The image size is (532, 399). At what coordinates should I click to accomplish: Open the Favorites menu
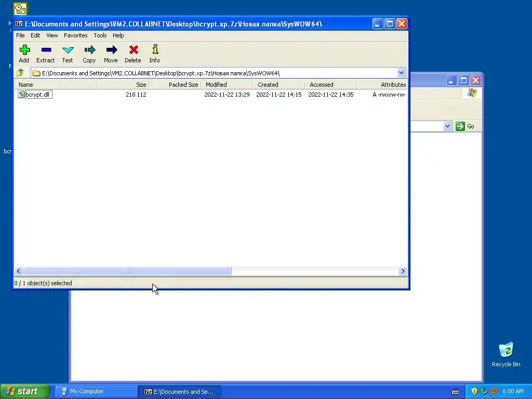coord(76,35)
